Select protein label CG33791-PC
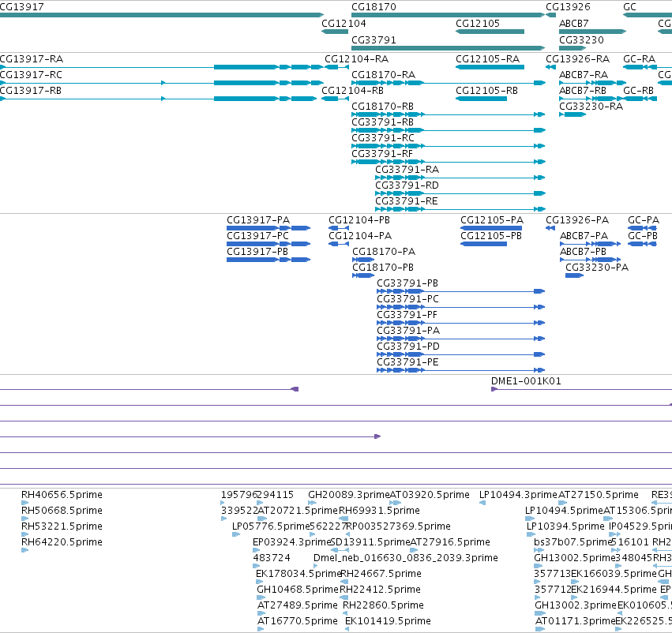This screenshot has height=633, width=672. (408, 299)
